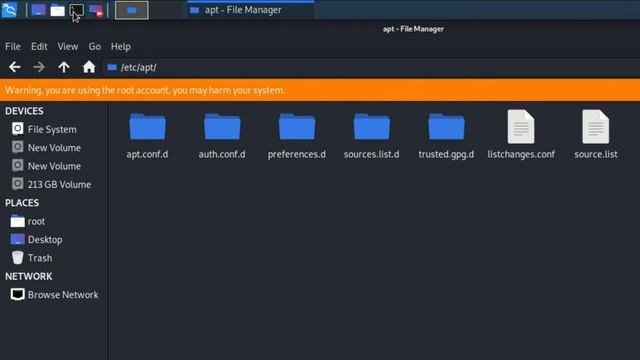Click the preferences.d name label
The width and height of the screenshot is (640, 360).
(297, 154)
